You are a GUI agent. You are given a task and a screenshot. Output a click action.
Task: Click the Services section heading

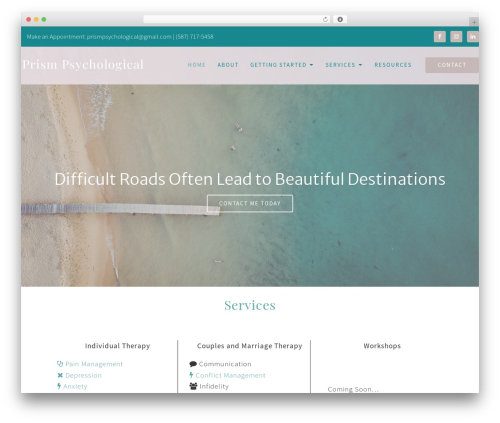tap(250, 305)
